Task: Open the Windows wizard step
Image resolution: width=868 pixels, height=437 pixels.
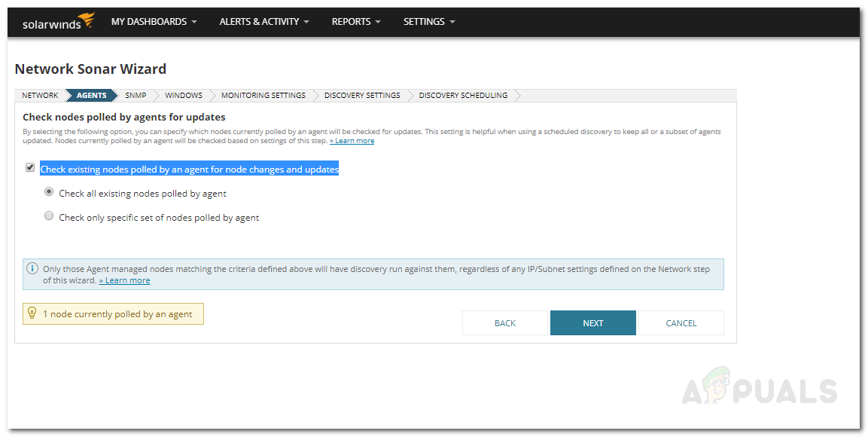Action: (184, 96)
